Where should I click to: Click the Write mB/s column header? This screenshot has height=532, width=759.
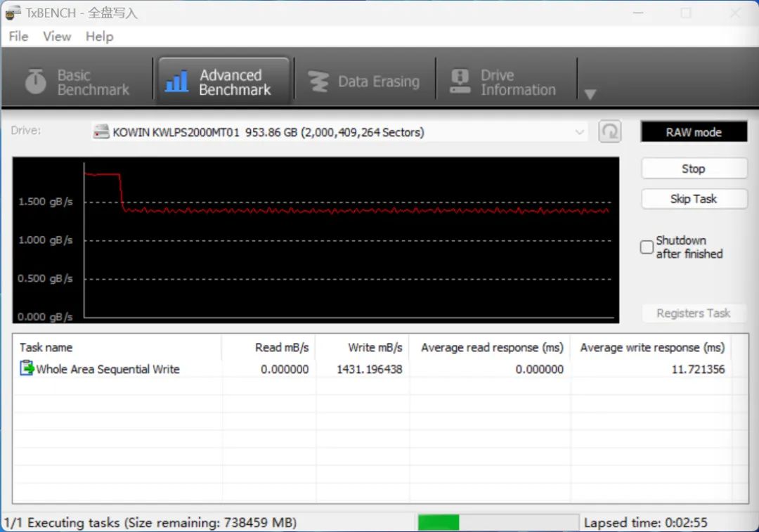(x=363, y=348)
